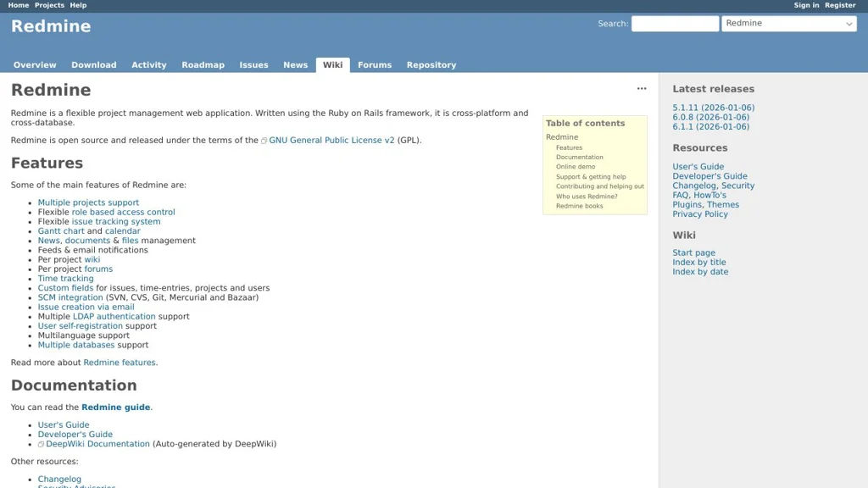Open Projects in top menu
This screenshot has height=488, width=868.
tap(49, 5)
